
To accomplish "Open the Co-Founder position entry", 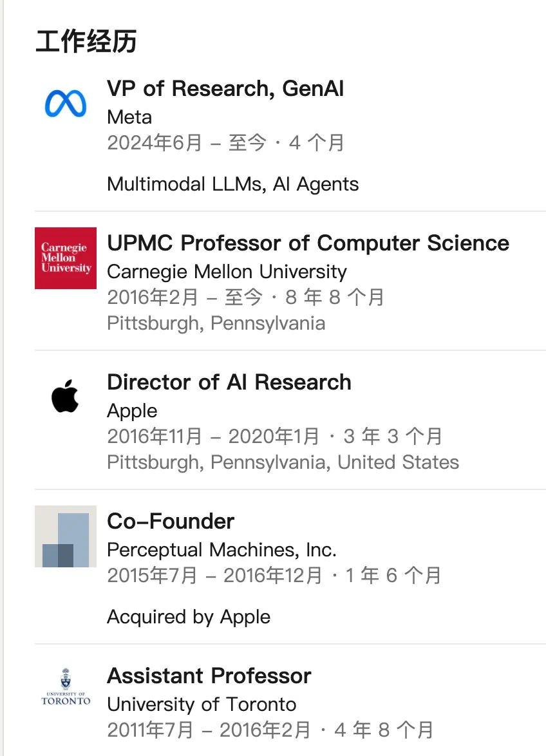I will pyautogui.click(x=171, y=522).
